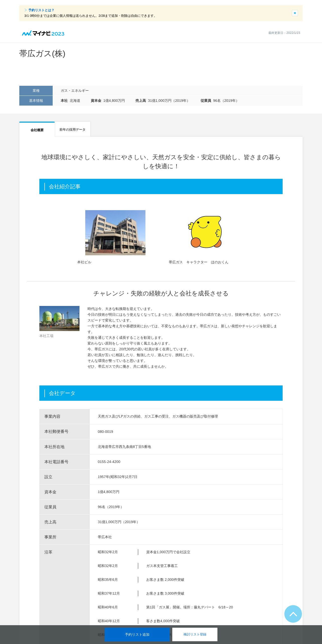Click postal code 080-0019
Viewport: 322px width, 644px height.
(105, 432)
